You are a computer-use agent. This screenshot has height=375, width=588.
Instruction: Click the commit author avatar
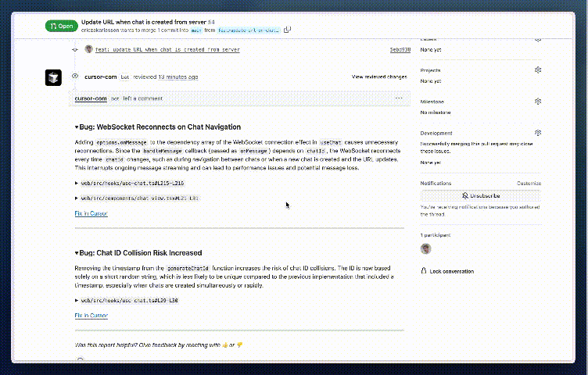tap(89, 49)
